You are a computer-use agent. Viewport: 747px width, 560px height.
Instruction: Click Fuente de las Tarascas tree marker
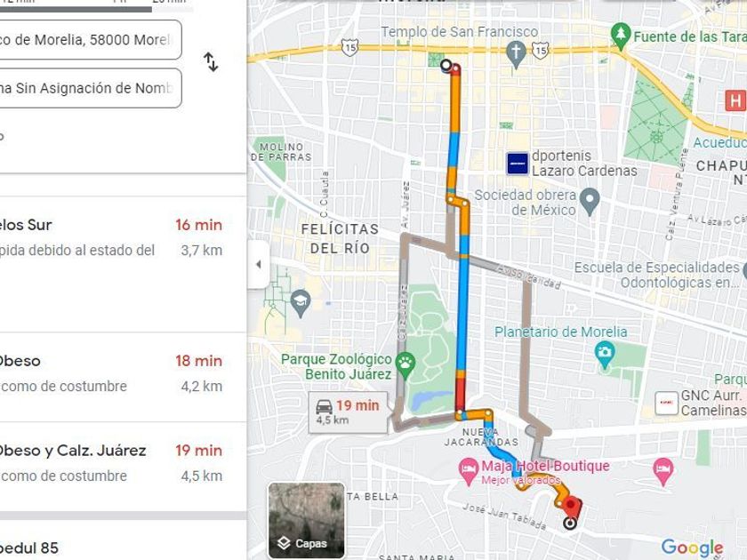(x=621, y=36)
